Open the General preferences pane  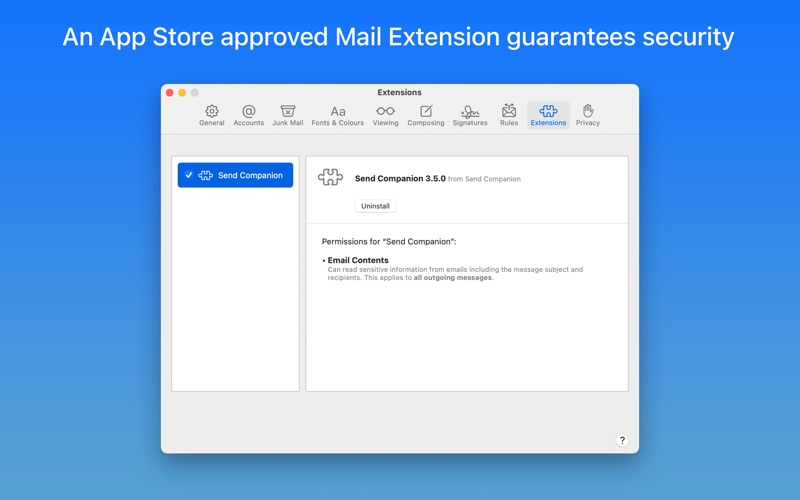[x=212, y=115]
